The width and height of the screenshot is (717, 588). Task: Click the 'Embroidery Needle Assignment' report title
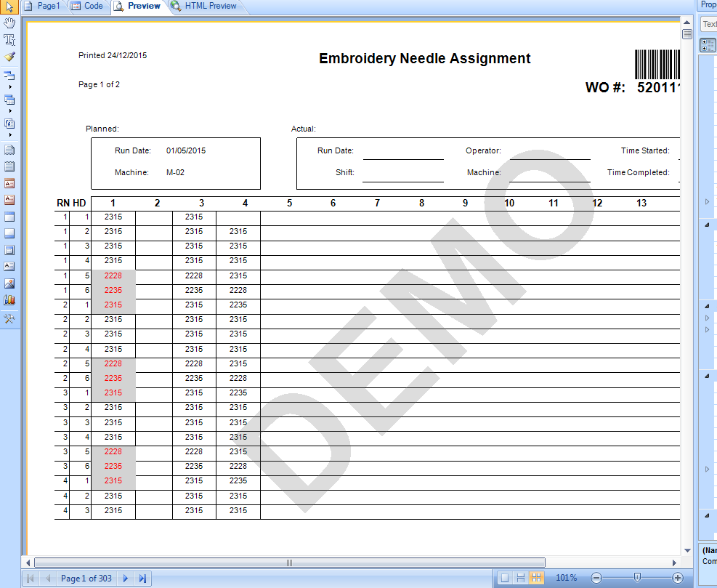425,59
